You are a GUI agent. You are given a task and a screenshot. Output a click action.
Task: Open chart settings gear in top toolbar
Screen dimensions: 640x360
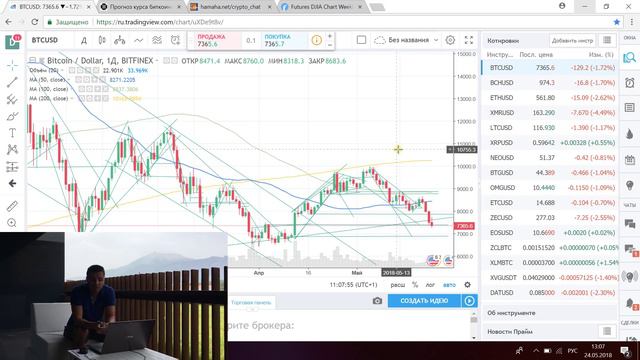(x=450, y=40)
